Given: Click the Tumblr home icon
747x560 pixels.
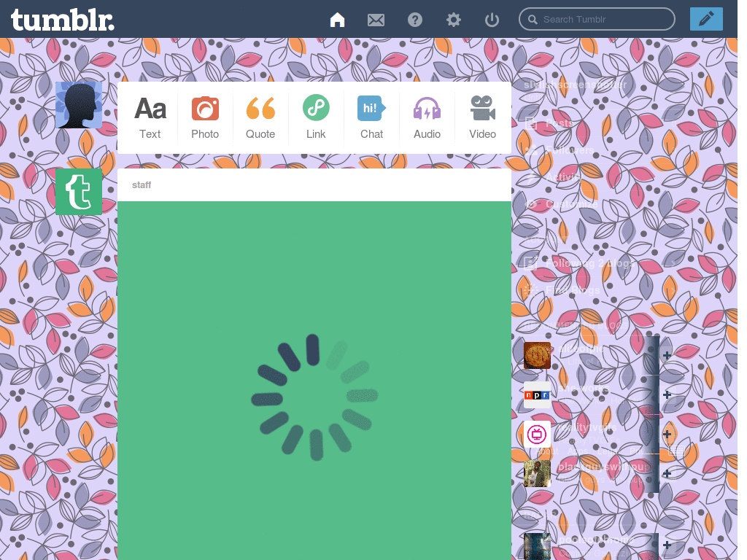Looking at the screenshot, I should point(337,20).
